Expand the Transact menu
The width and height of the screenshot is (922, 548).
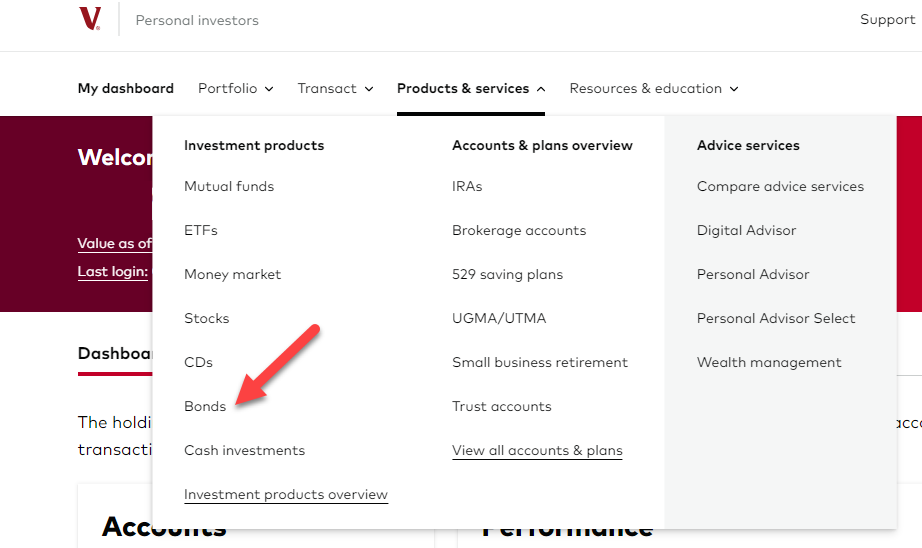pyautogui.click(x=335, y=88)
